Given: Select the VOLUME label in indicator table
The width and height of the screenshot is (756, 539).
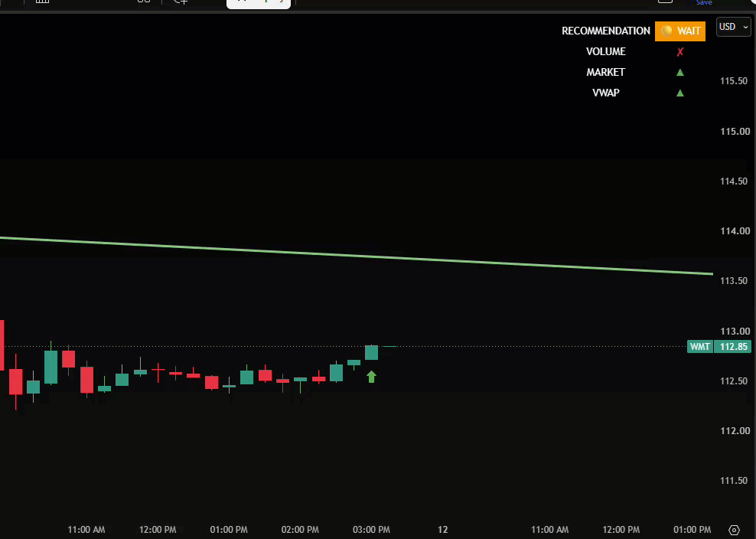Looking at the screenshot, I should [x=605, y=51].
